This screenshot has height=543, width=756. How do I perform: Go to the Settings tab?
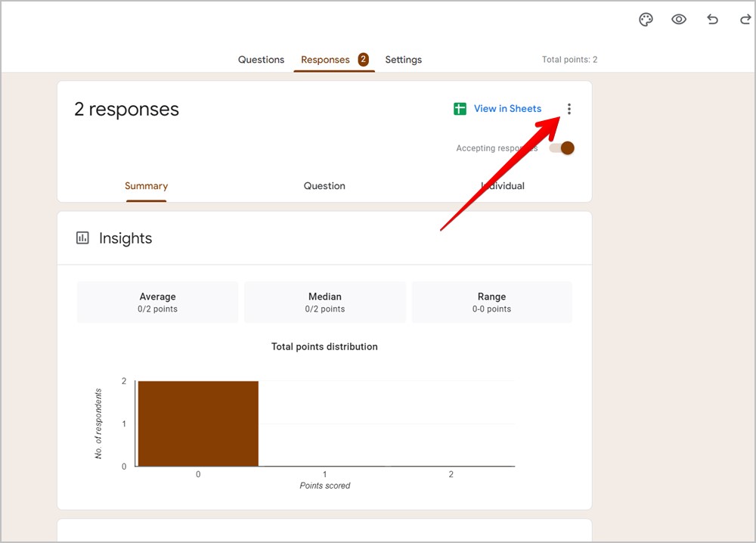click(x=403, y=60)
